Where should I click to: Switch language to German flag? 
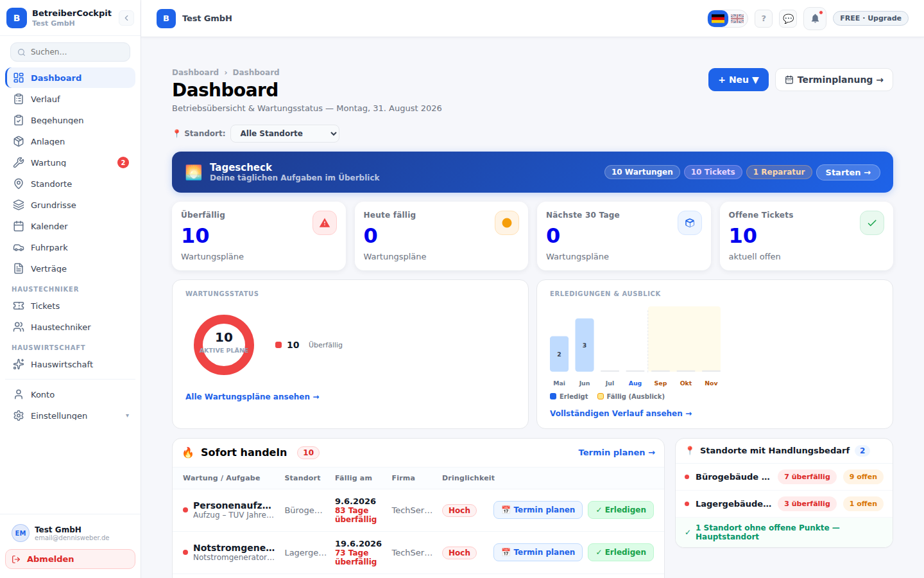[x=718, y=19]
